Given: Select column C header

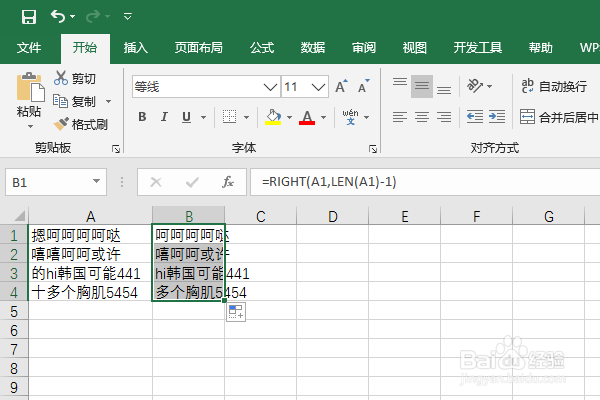Looking at the screenshot, I should click(x=261, y=216).
